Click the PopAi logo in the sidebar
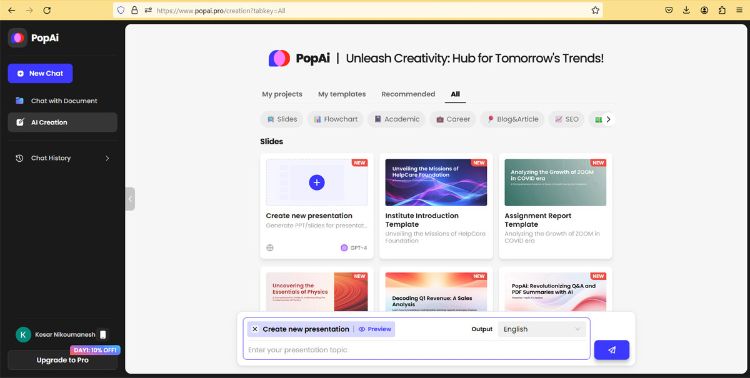 [18, 38]
